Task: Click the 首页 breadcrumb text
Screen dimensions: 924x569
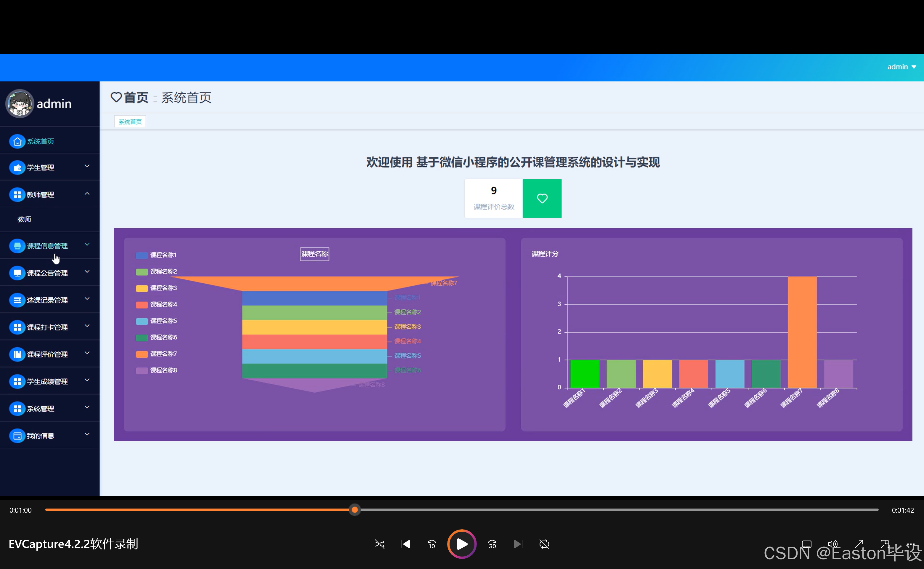Action: [136, 98]
